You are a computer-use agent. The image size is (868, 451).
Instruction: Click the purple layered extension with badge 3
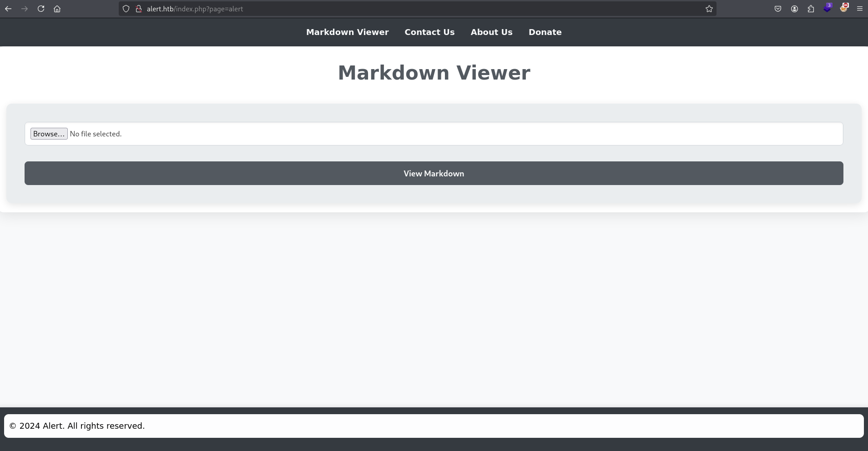pyautogui.click(x=827, y=8)
